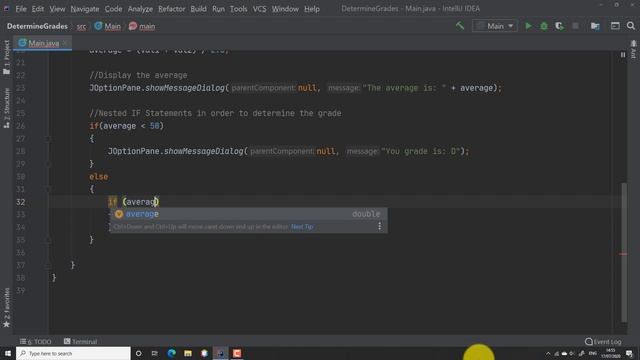640x360 pixels.
Task: Open the Build menu
Action: (x=198, y=9)
